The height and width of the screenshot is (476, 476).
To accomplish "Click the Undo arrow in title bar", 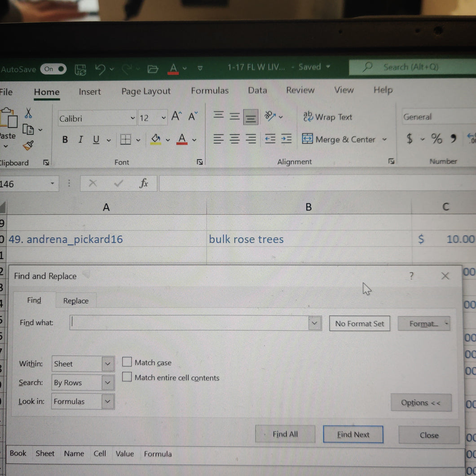I will pyautogui.click(x=100, y=69).
